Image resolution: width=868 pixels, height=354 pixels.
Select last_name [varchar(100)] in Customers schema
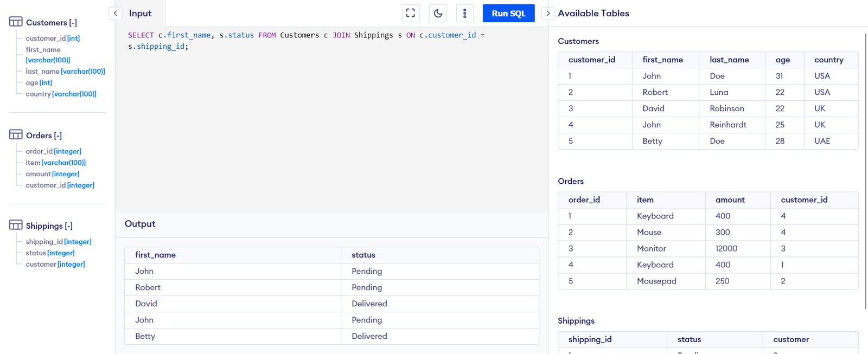pyautogui.click(x=65, y=72)
